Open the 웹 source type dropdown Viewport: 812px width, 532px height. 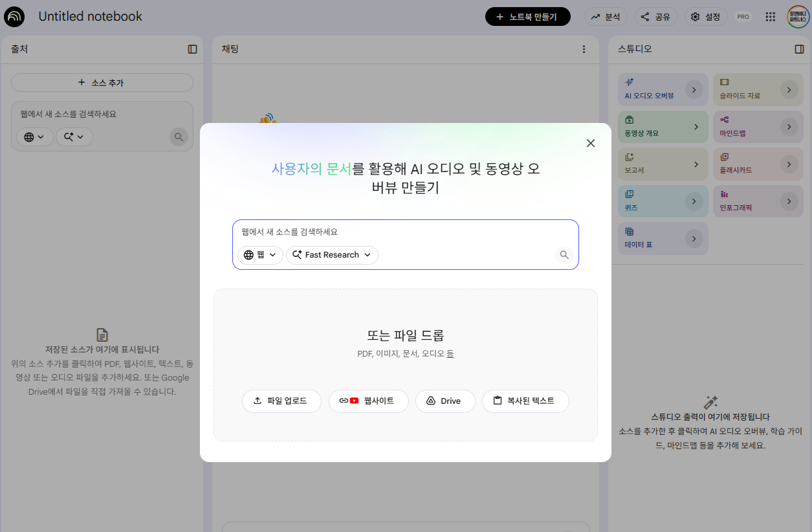tap(260, 255)
